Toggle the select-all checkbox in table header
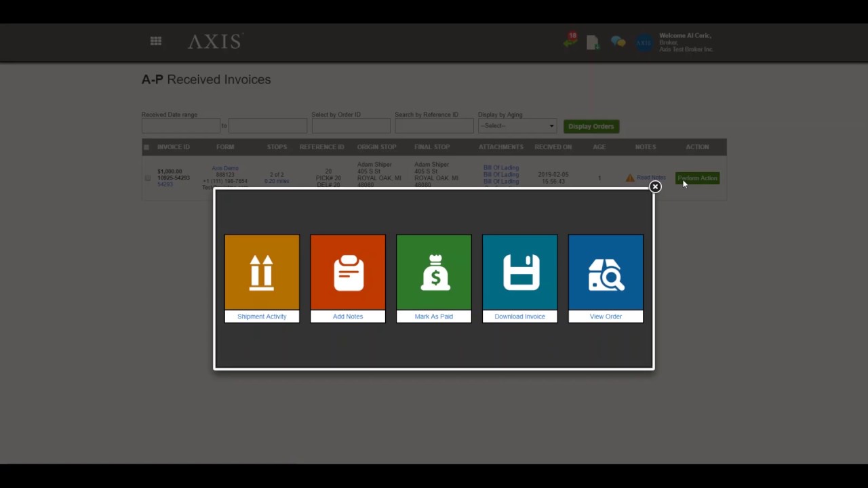This screenshot has width=868, height=488. tap(146, 147)
